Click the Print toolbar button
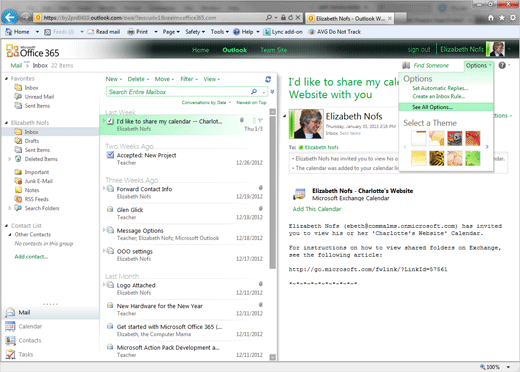The image size is (520, 372). point(138,32)
